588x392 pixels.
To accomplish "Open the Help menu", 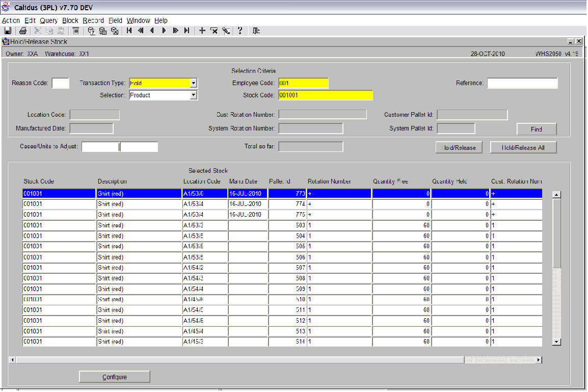I will tap(161, 20).
